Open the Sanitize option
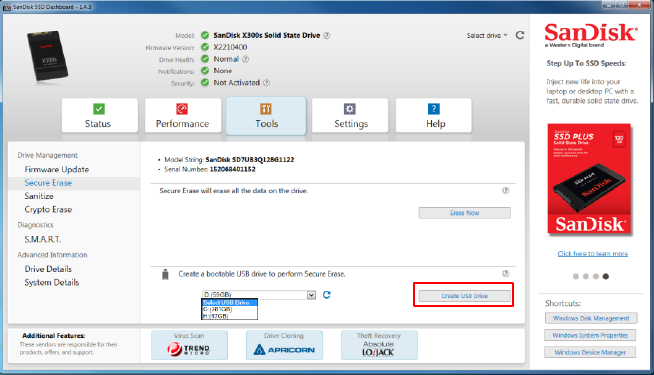654x375 pixels. (39, 196)
